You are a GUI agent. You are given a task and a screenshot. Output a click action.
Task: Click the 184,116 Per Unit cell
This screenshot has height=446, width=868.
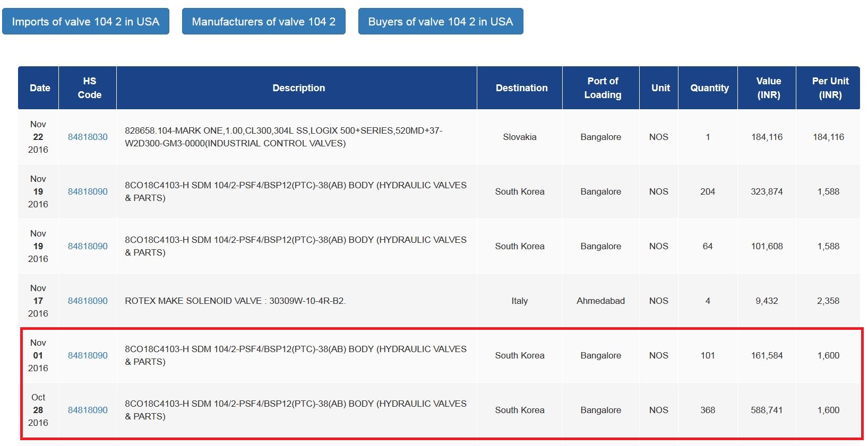point(828,137)
